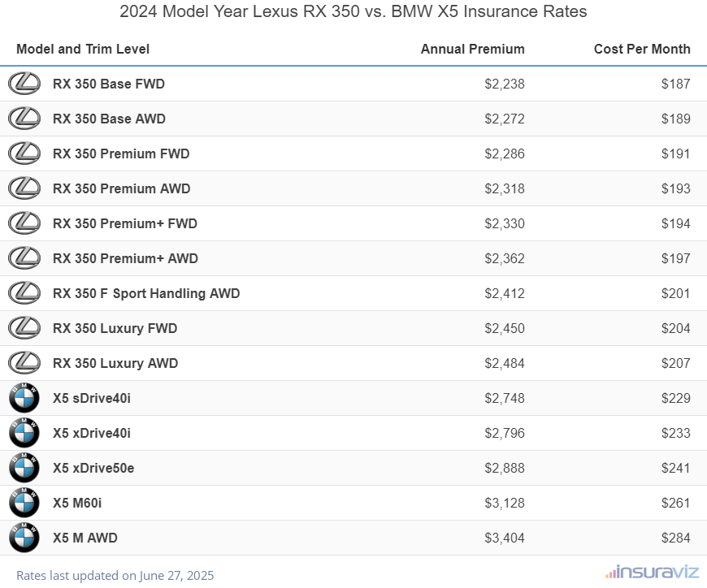Select the X5 M AWD model name
Screen dimensions: 707x588
[85, 538]
